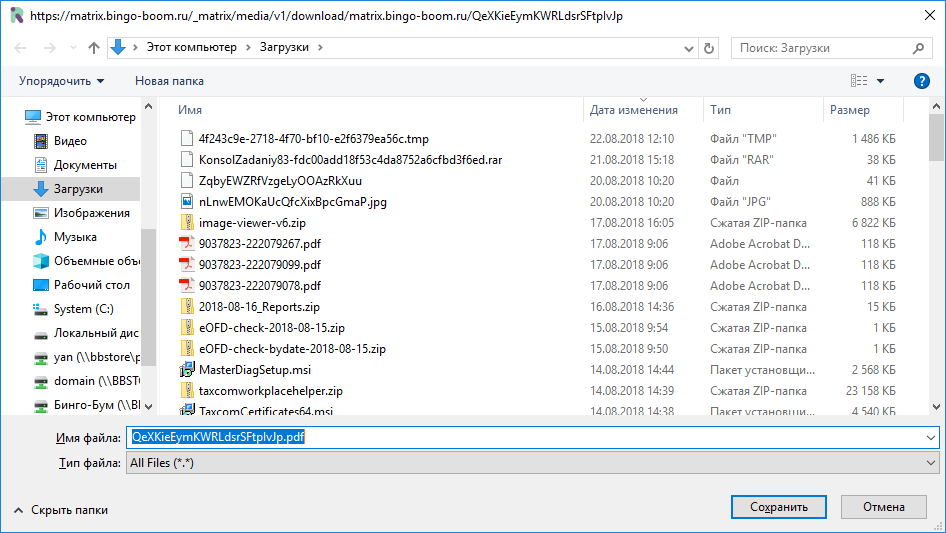The height and width of the screenshot is (533, 946).
Task: Select file 4f243c9e-2718-4f70-bf10-e2f6379ea56c.tmp
Action: click(x=313, y=139)
